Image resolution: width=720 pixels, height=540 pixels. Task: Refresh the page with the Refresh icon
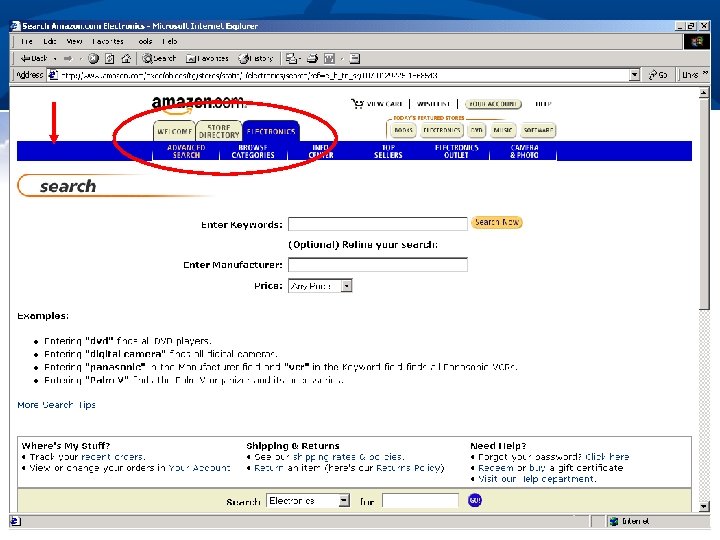(110, 58)
